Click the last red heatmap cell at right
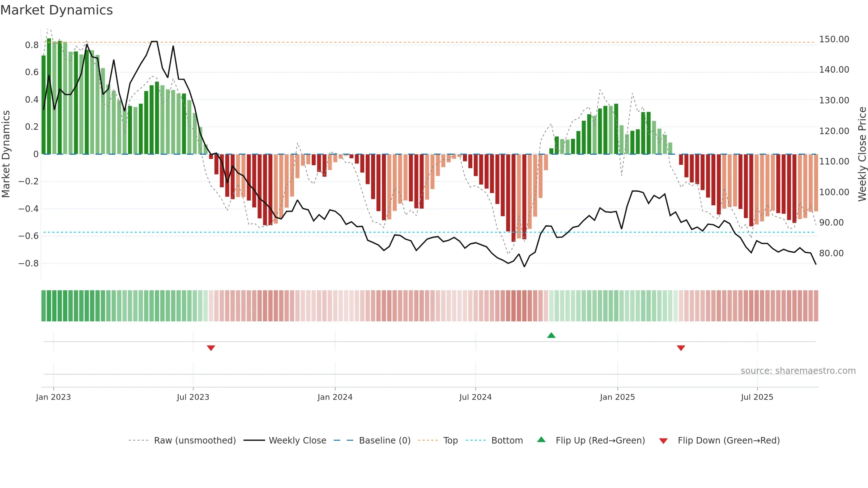Viewport: 868px width, 488px height. (x=816, y=306)
